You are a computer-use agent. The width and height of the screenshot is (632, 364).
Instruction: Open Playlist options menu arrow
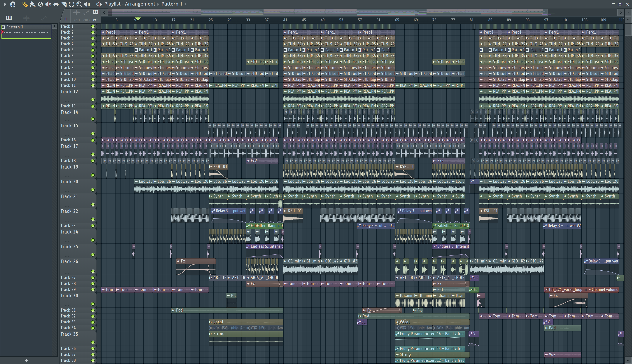(5, 4)
